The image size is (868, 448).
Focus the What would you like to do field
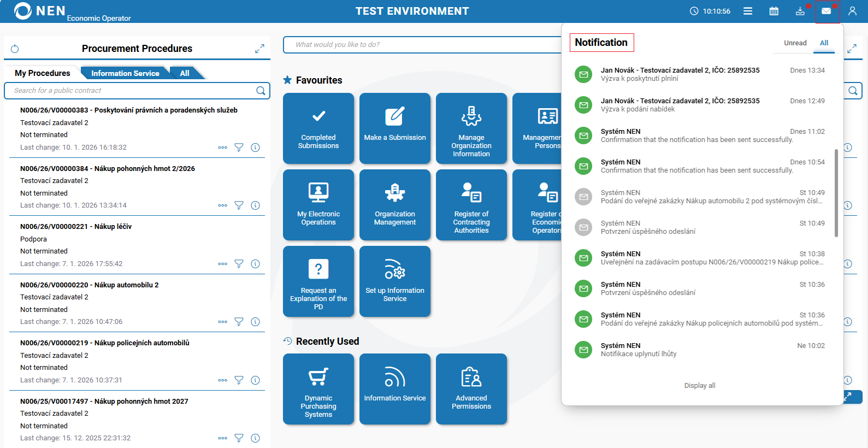pyautogui.click(x=421, y=45)
